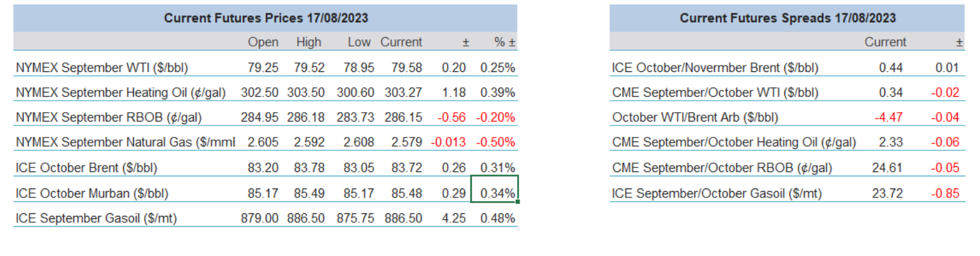Select the CME September/October Heating Oil label

[734, 143]
